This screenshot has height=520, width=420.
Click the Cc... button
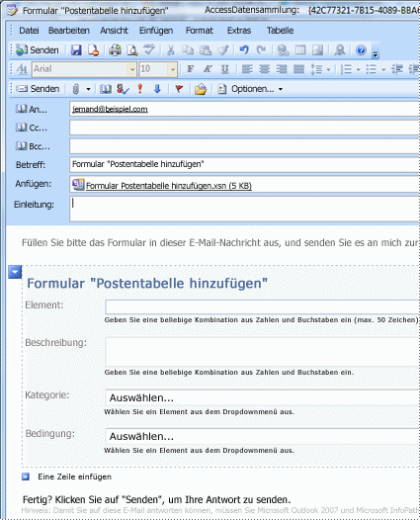pos(32,128)
